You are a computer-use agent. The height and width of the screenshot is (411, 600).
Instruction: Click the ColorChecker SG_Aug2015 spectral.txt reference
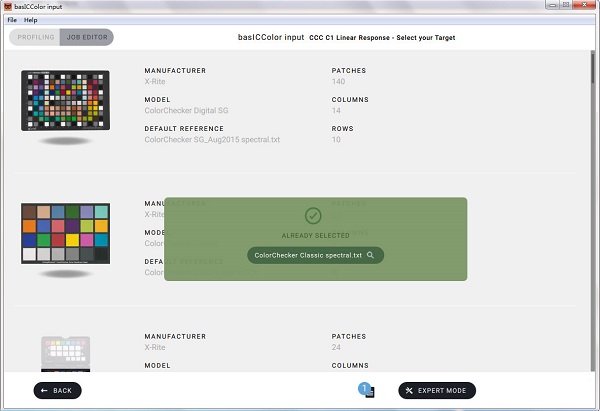click(212, 140)
